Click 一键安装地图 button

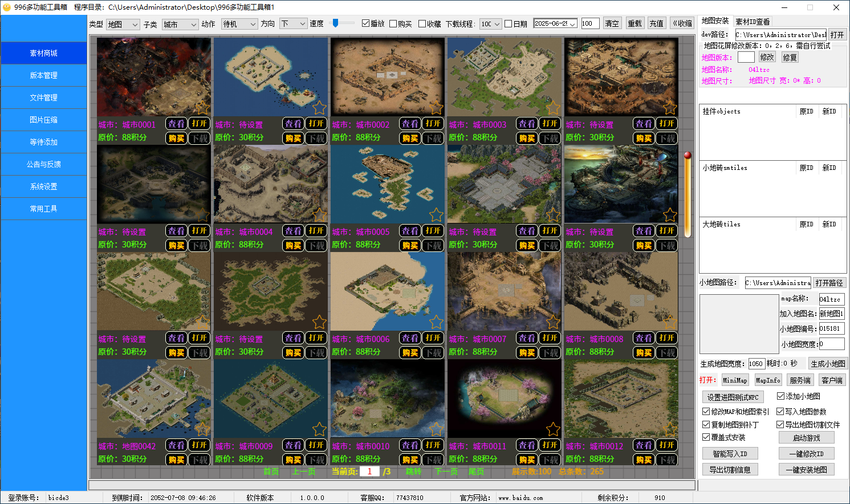tap(806, 470)
